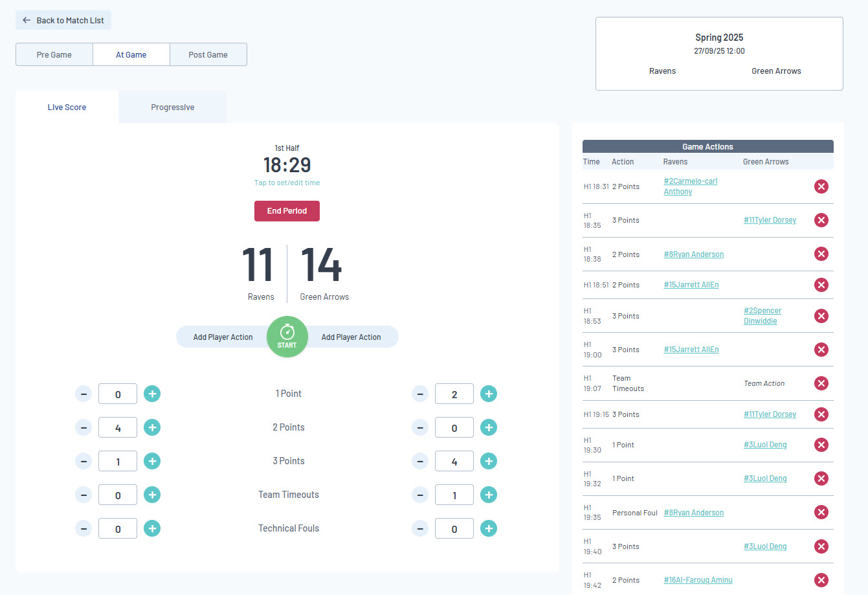Delete the H1 18:31 Carmelo-carl Anthony action

click(821, 186)
